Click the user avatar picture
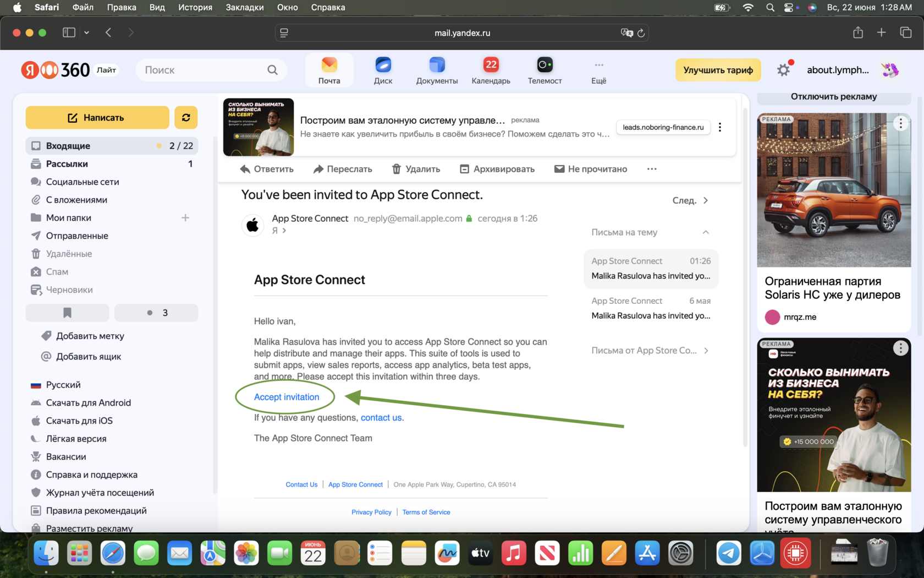 coord(890,70)
